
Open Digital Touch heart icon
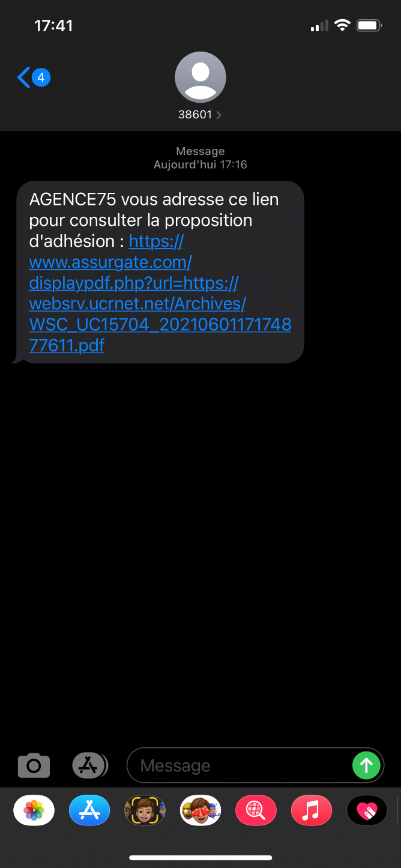(367, 810)
